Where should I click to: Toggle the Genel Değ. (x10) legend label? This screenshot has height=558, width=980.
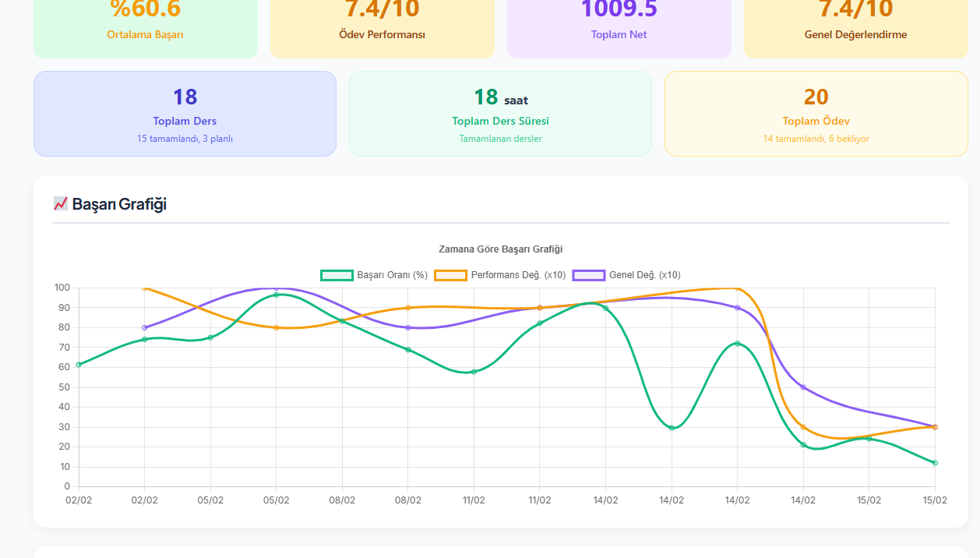(644, 275)
